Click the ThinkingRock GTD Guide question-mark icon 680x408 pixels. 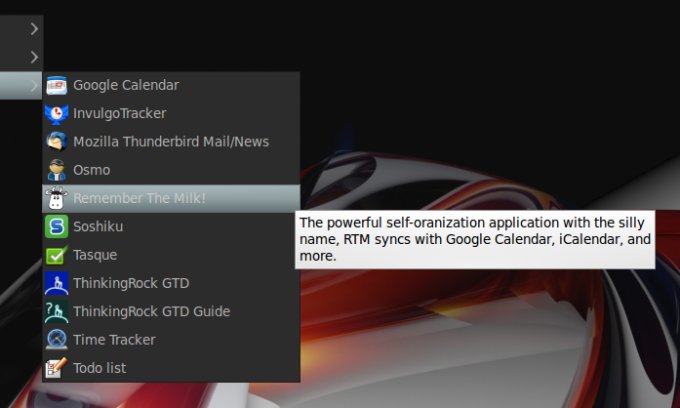[x=56, y=311]
